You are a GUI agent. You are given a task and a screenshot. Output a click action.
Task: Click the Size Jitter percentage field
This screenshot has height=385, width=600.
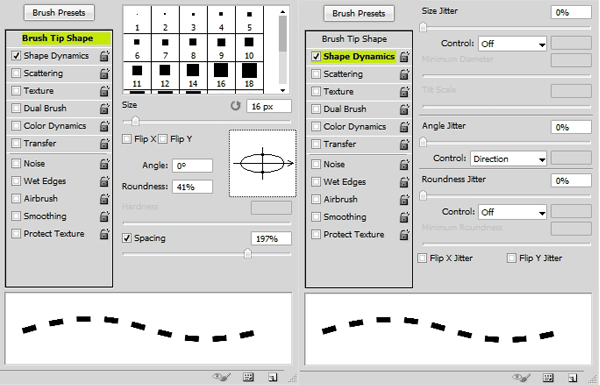571,12
